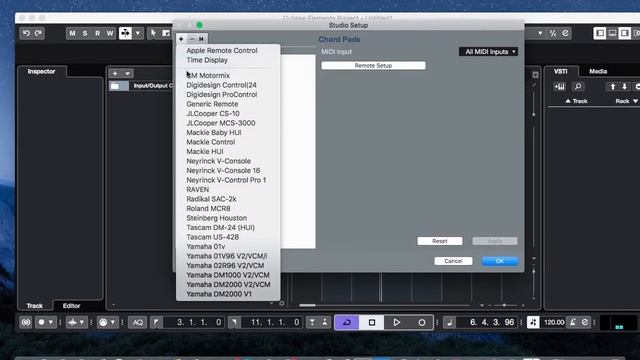640x360 pixels.
Task: Toggle the M mute-all button
Action: [x=72, y=33]
